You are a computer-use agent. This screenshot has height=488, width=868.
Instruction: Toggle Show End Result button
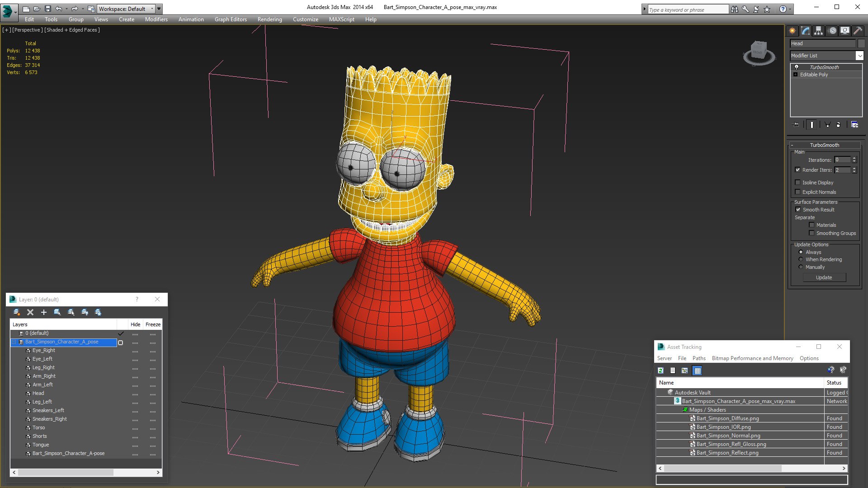(812, 125)
